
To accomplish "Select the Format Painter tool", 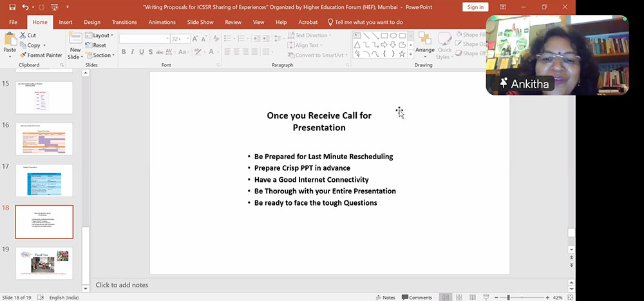I will (41, 55).
